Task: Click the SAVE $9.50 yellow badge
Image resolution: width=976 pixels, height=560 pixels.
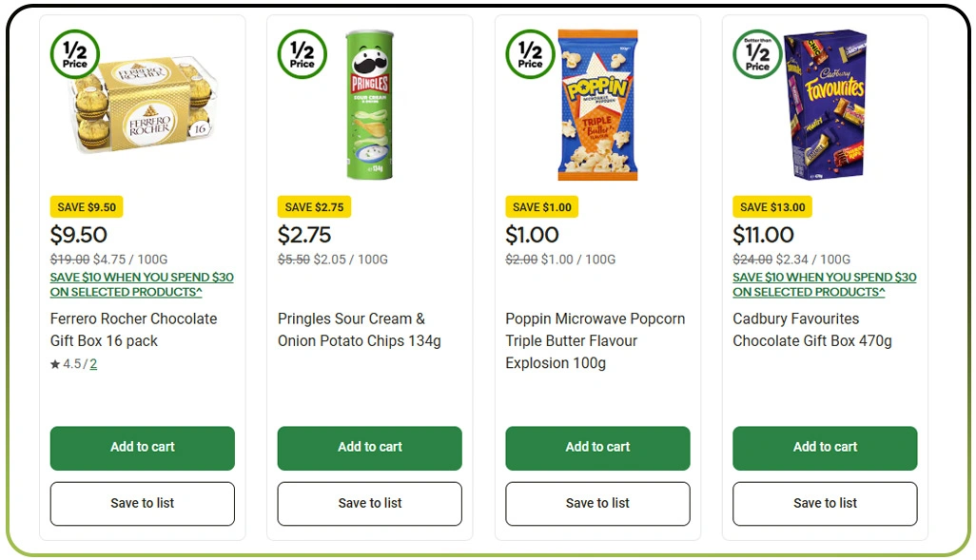Action: (87, 206)
